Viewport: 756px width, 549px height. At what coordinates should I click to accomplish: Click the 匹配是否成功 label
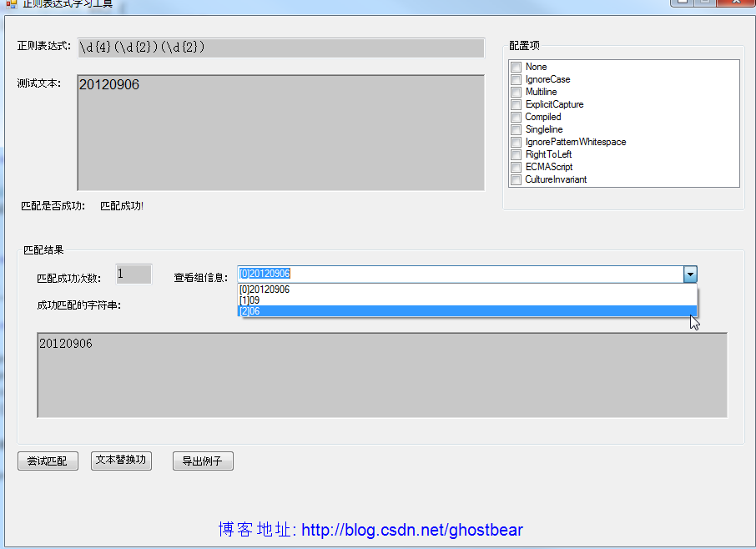pyautogui.click(x=53, y=206)
